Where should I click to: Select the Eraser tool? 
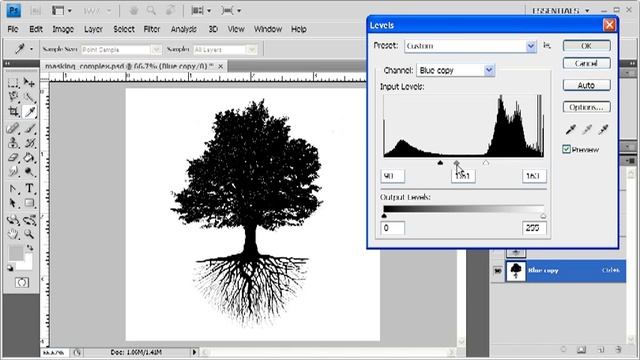[x=13, y=157]
